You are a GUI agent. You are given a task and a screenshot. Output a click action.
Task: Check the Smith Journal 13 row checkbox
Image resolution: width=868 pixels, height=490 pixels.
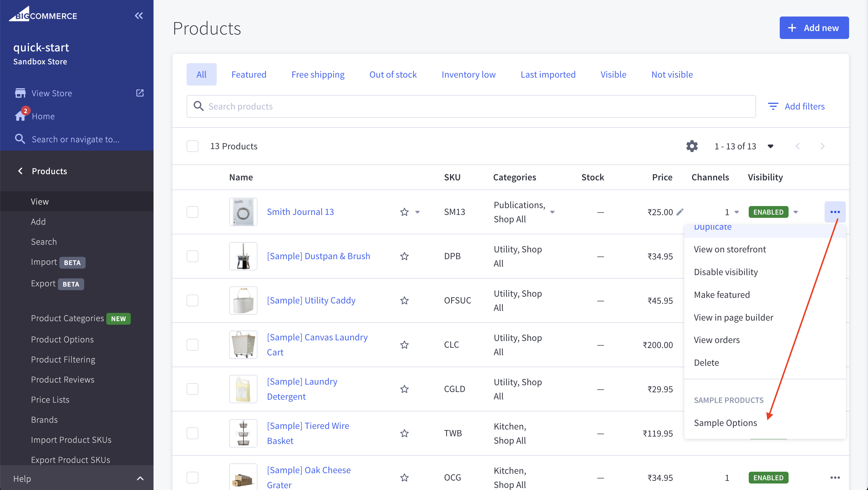click(x=192, y=212)
